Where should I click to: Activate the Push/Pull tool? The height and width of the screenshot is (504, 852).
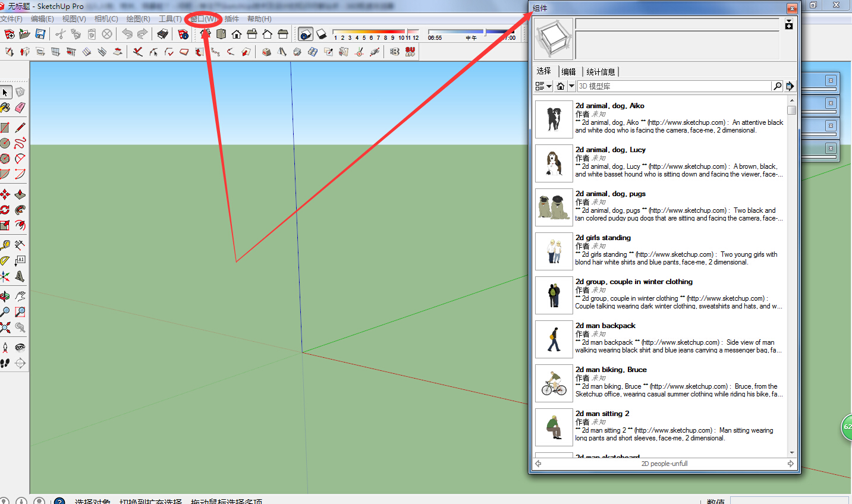(20, 194)
